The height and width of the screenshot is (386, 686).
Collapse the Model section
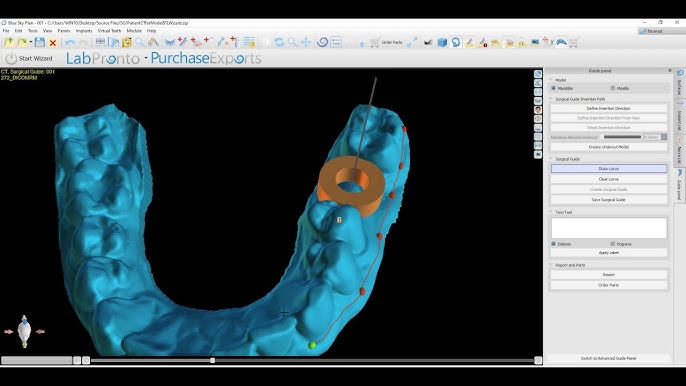click(551, 80)
